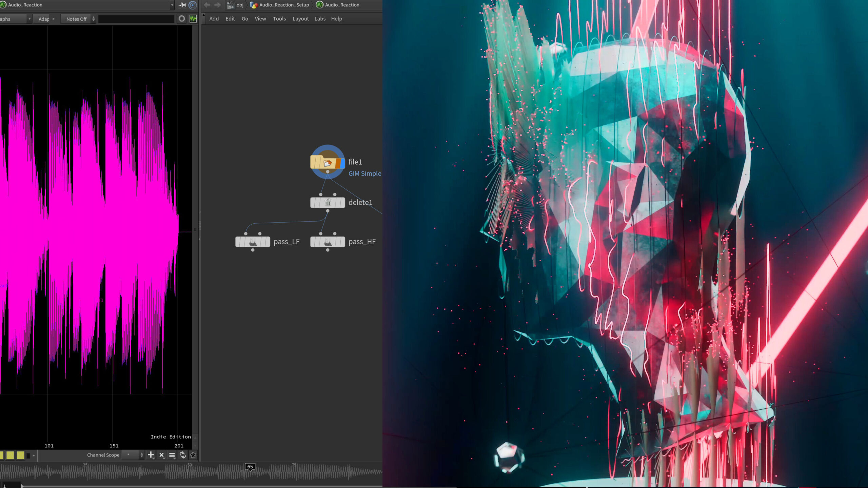Click the refresh scope arrows icon
This screenshot has width=868, height=488.
click(x=183, y=455)
